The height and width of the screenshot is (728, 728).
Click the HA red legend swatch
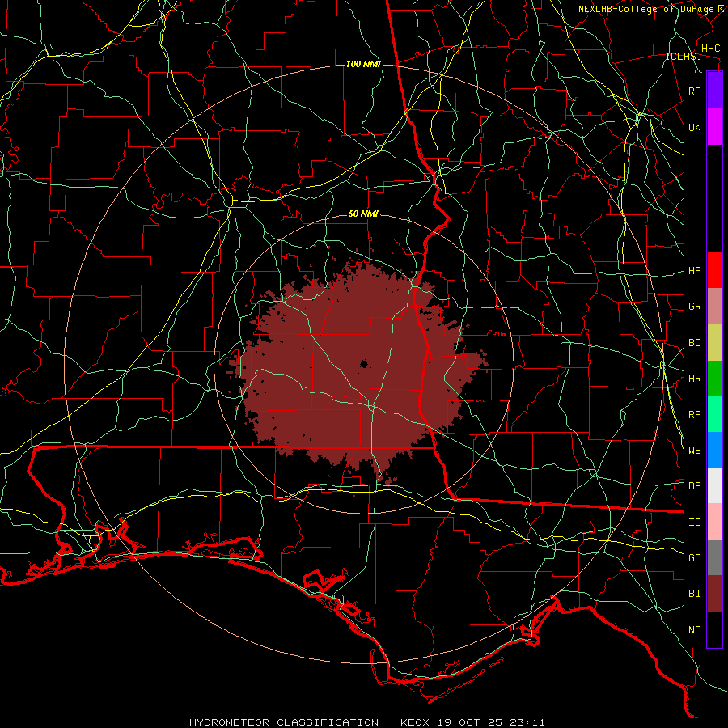[714, 270]
